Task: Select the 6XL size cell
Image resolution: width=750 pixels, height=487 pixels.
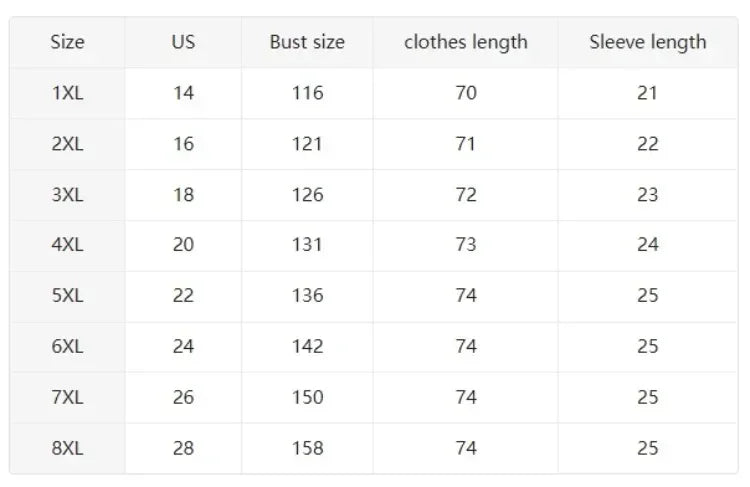Action: (x=67, y=347)
